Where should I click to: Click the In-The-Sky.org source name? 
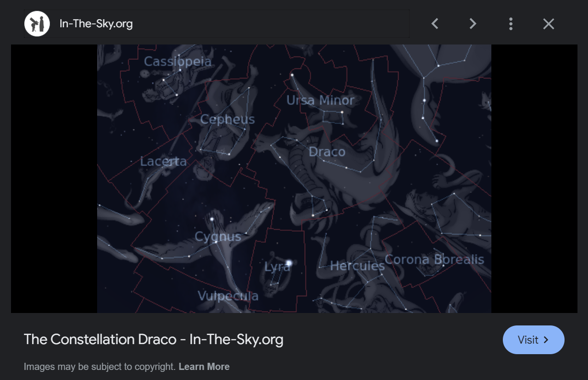(96, 23)
